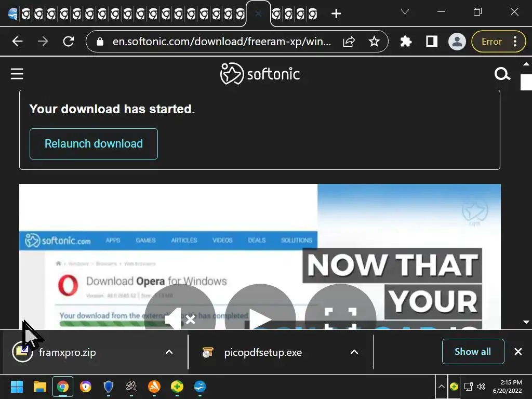The width and height of the screenshot is (532, 399).
Task: Close the downloads bar
Action: click(518, 352)
